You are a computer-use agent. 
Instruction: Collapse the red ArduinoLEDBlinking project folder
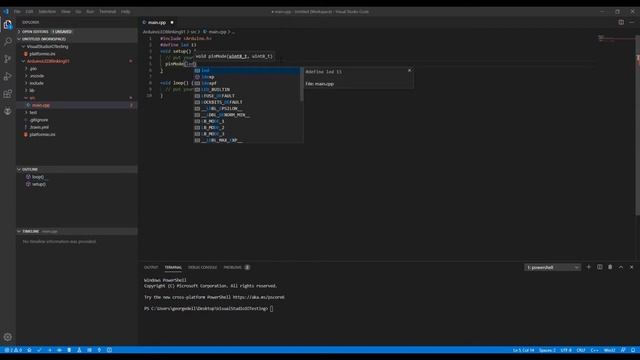tap(77, 61)
